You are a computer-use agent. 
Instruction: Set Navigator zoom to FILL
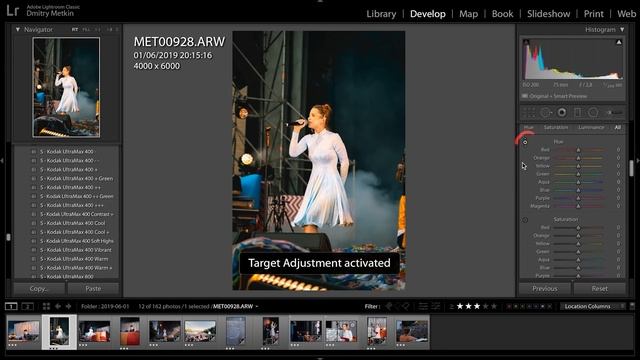[x=86, y=29]
